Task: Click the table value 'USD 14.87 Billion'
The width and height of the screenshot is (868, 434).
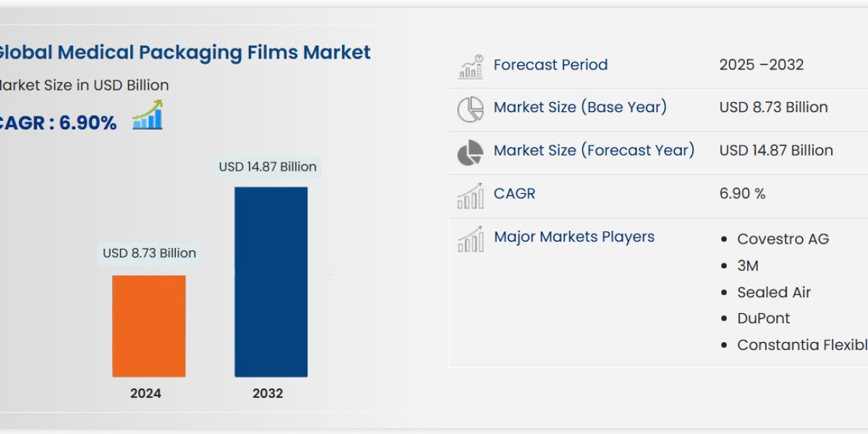Action: tap(776, 150)
